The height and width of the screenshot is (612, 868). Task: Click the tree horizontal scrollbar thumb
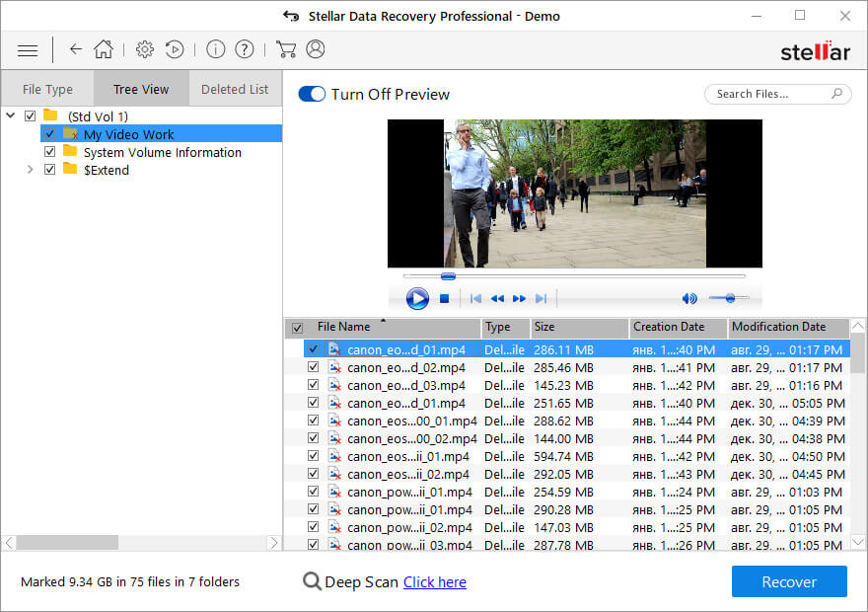click(x=67, y=542)
